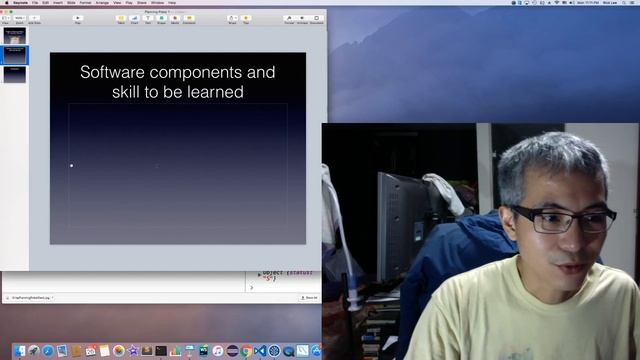Add a Text box from the toolbar
Screen dimensions: 640x360
pos(148,19)
